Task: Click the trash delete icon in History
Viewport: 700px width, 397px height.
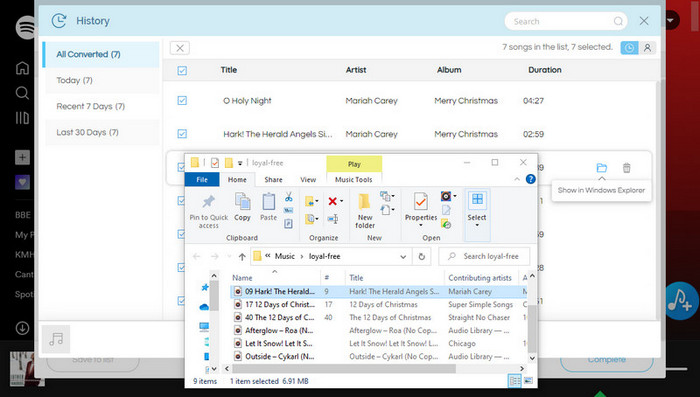Action: (626, 168)
